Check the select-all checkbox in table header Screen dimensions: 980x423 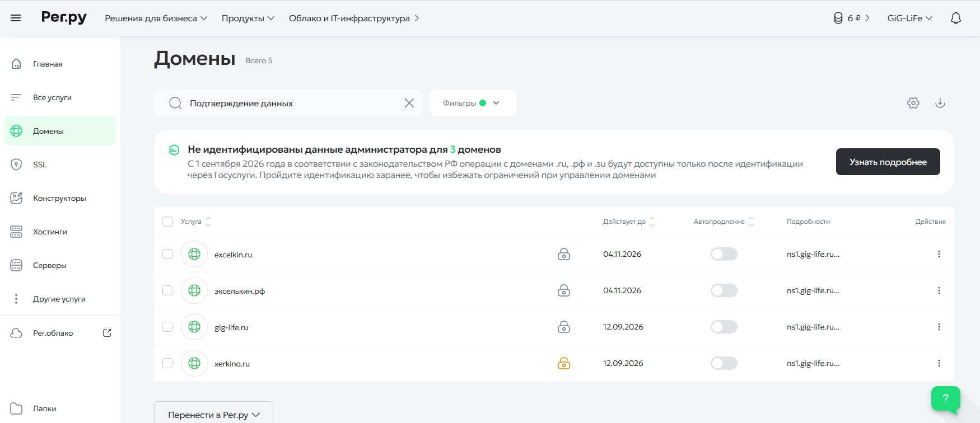pos(167,222)
